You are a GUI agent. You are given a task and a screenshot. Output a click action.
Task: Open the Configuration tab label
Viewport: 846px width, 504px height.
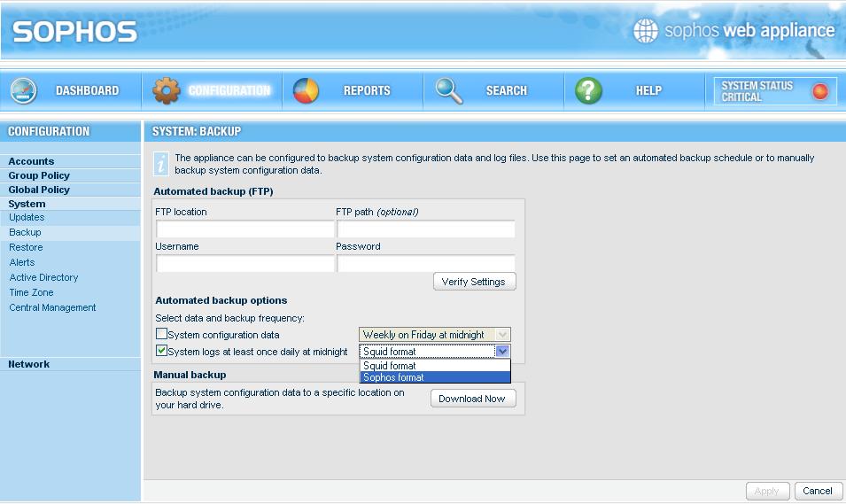[229, 90]
